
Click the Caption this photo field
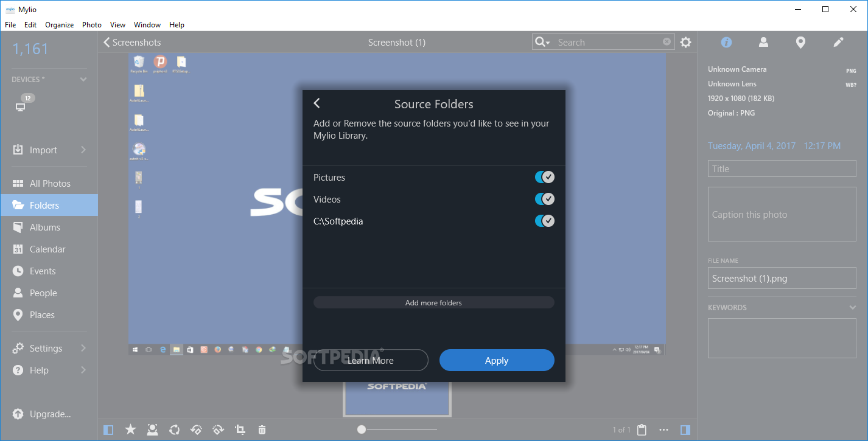(x=782, y=215)
